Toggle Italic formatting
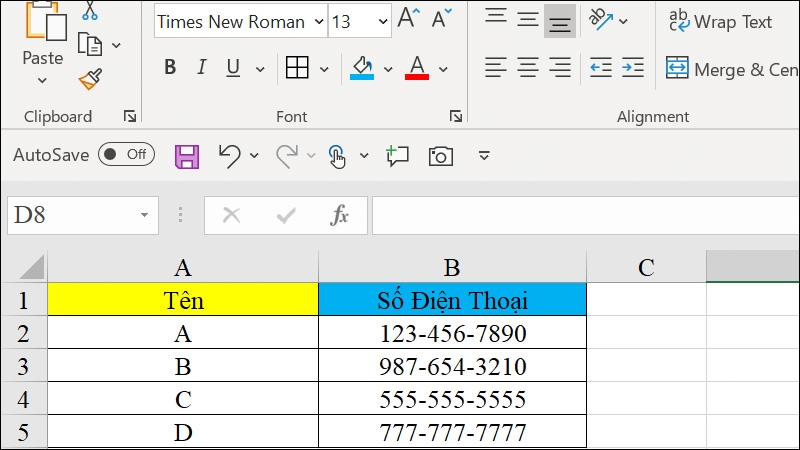The width and height of the screenshot is (800, 450). pyautogui.click(x=202, y=67)
